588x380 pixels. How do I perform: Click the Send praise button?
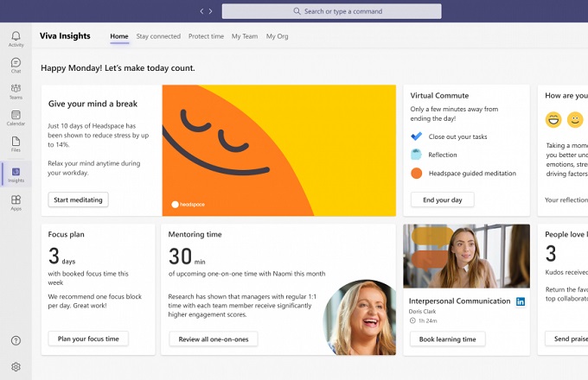(566, 339)
